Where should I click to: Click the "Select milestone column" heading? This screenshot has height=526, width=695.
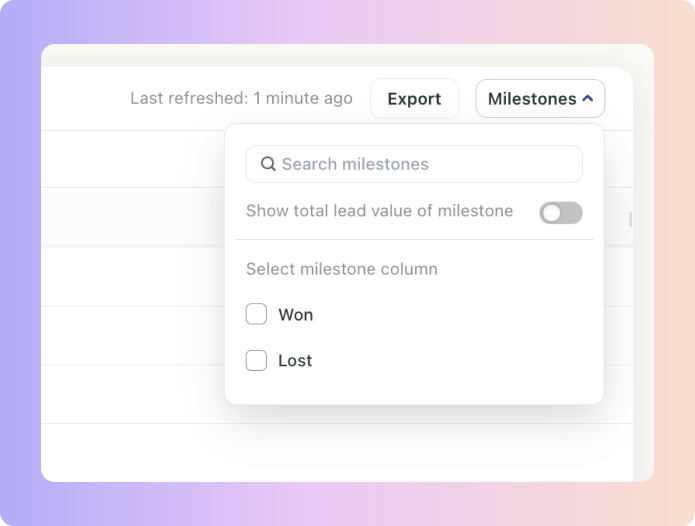(x=342, y=269)
